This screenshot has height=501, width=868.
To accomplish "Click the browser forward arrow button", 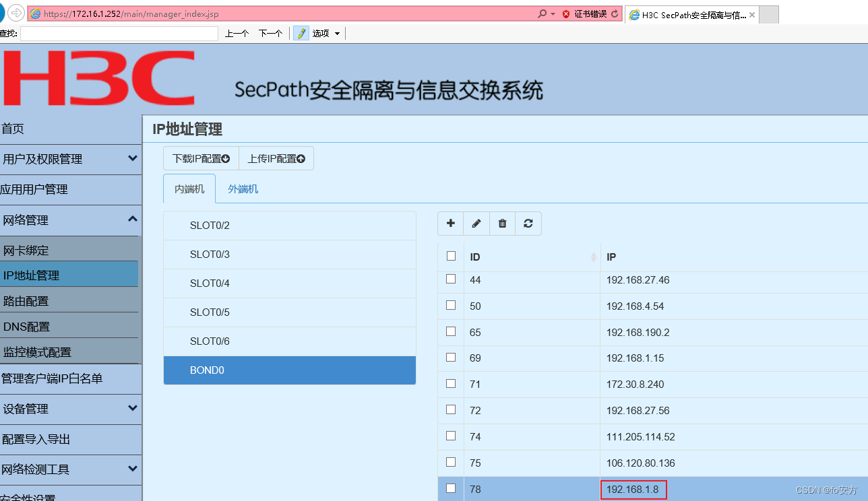I will (16, 13).
